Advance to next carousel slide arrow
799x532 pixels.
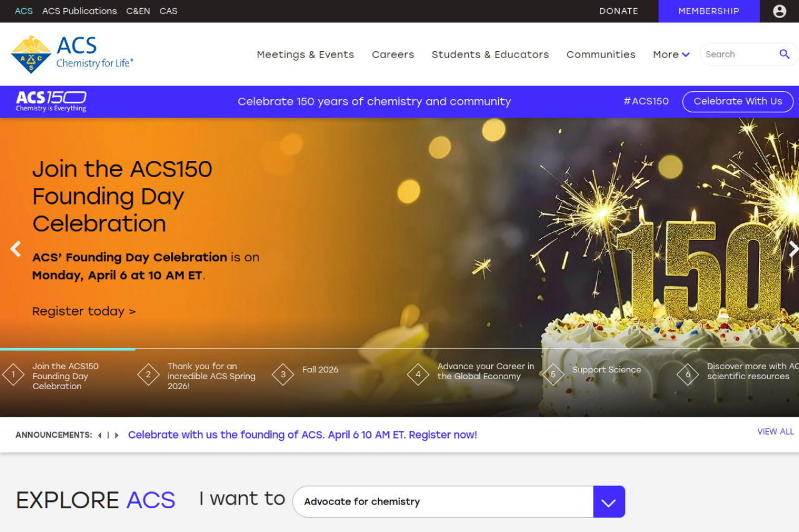[792, 249]
